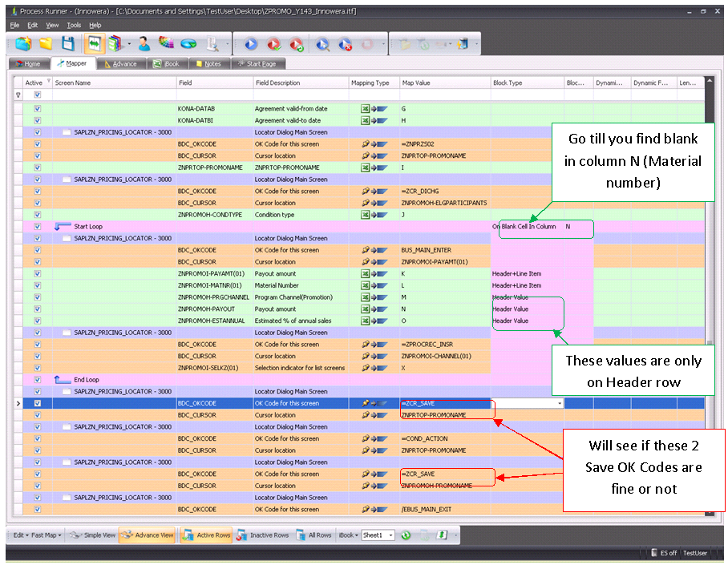Click the blue Run play icon
728x565 pixels.
pos(251,45)
